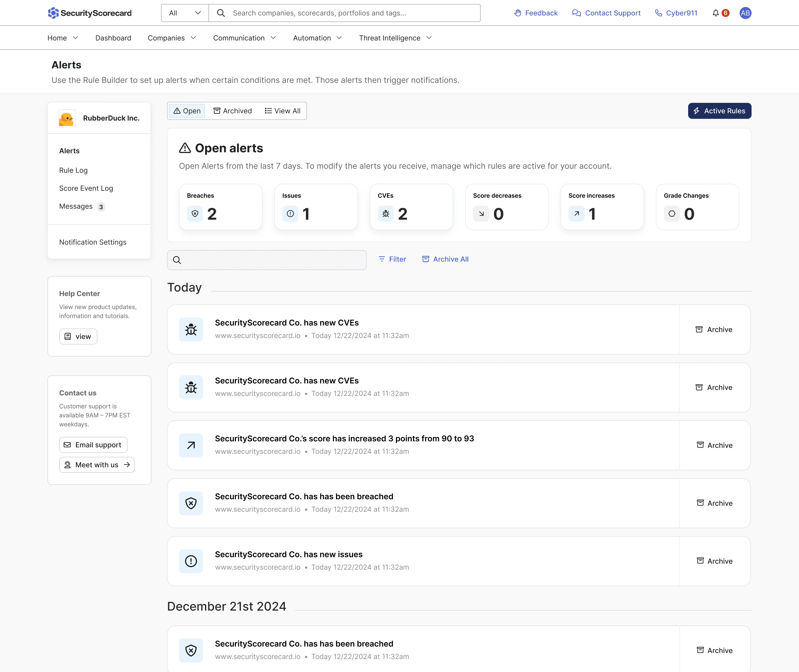Click the score increased alert arrow icon

(x=191, y=445)
